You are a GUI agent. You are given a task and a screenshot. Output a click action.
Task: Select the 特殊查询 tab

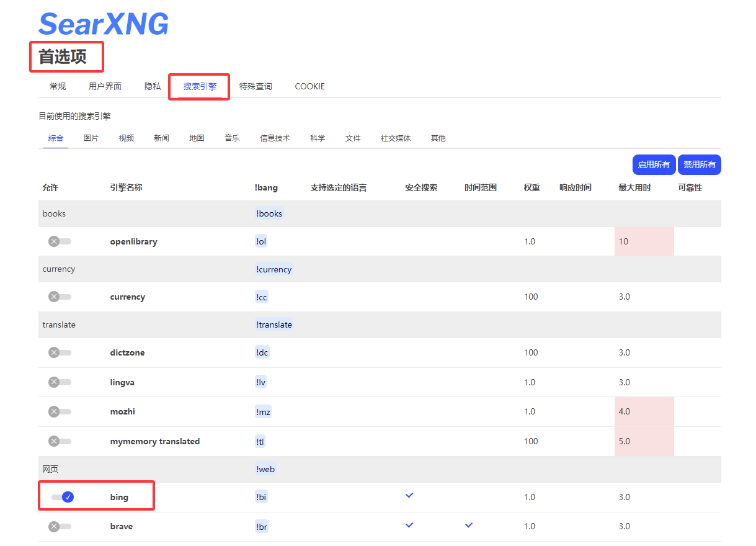pyautogui.click(x=256, y=86)
